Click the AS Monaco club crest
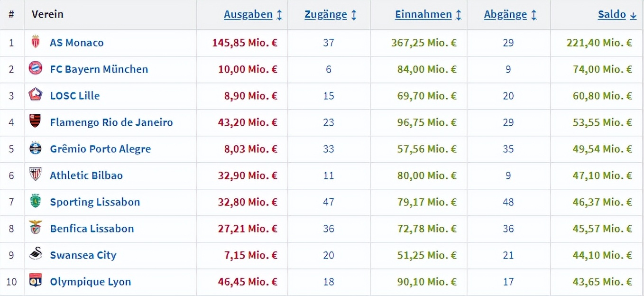This screenshot has width=644, height=296. coord(36,42)
